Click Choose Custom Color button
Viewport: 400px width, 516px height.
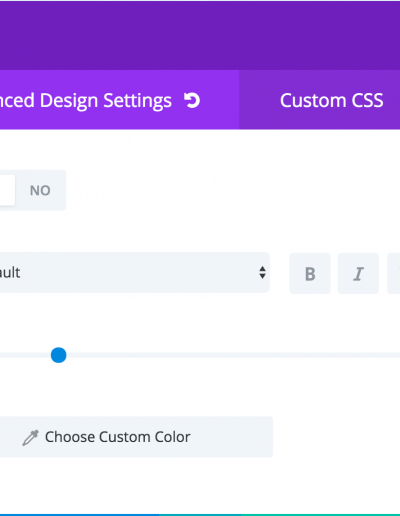136,437
